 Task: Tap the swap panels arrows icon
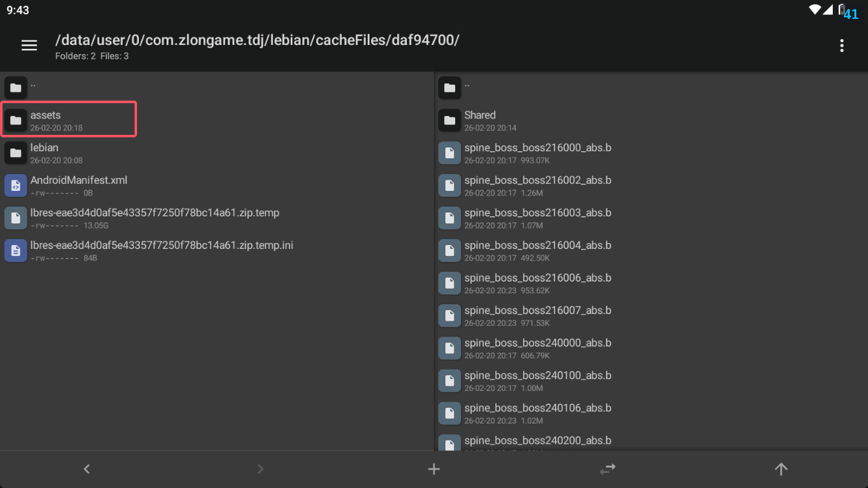point(607,468)
